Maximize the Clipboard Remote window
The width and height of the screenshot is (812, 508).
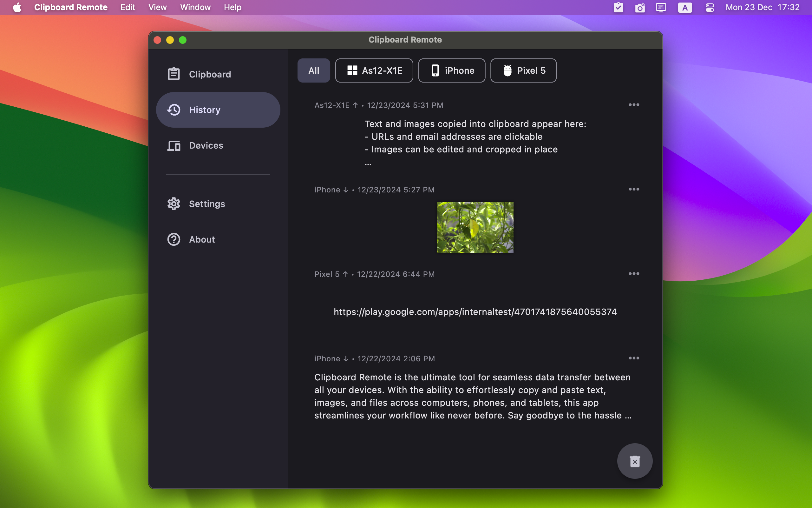(x=183, y=40)
